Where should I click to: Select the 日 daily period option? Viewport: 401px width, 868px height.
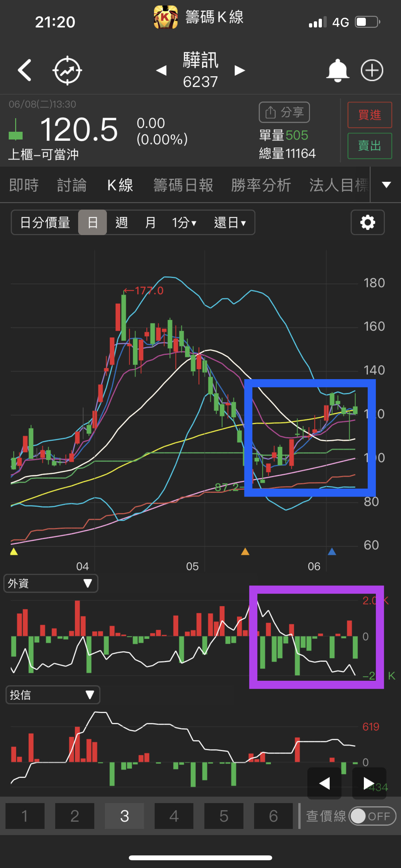pos(92,222)
